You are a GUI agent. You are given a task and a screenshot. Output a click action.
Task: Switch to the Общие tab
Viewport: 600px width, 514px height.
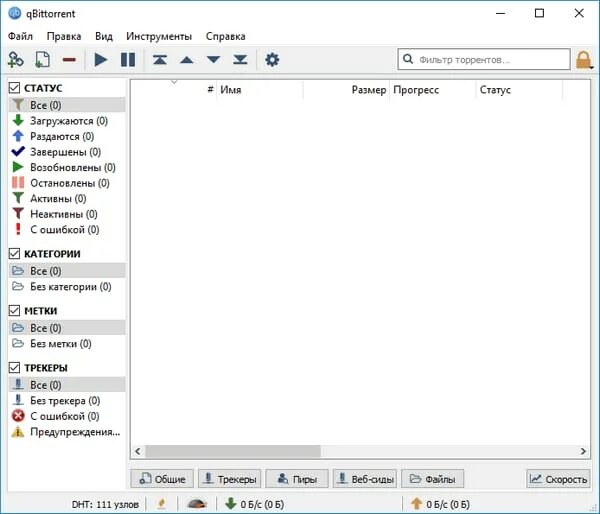coord(162,479)
